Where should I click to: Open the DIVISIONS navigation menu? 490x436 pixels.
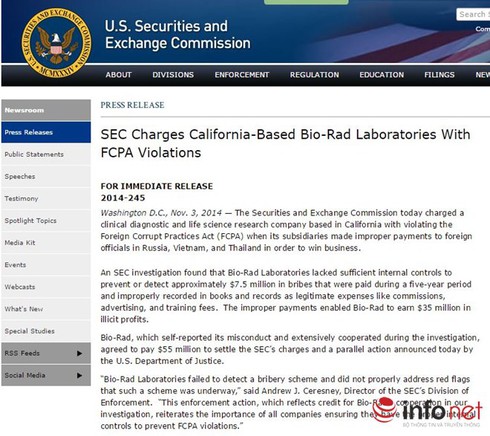[173, 75]
